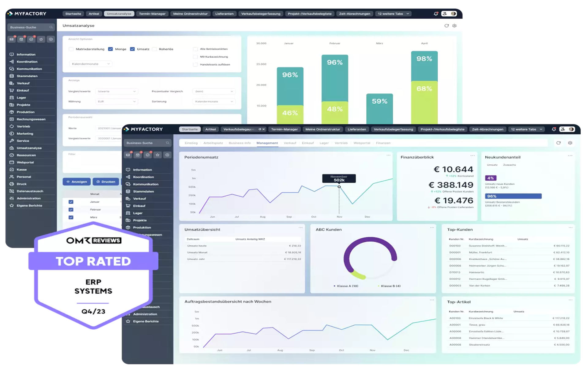This screenshot has width=588, height=368.
Task: Switch to Finanzen tab in front dashboard
Action: pyautogui.click(x=383, y=143)
